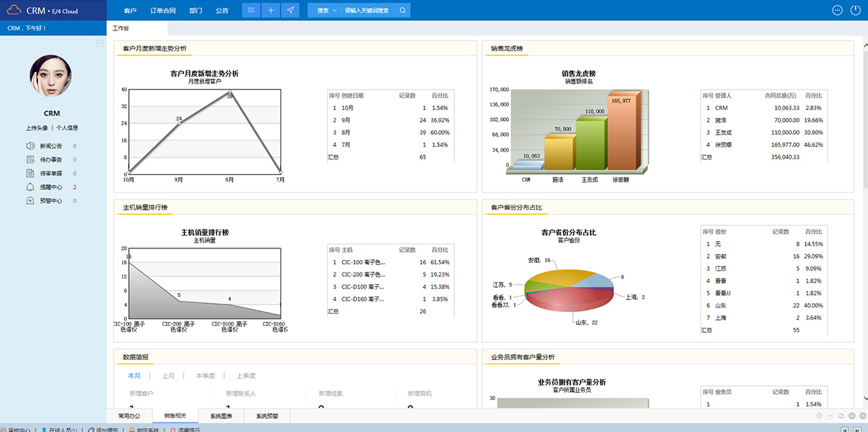Click the paper plane send icon in the toolbar
Image resolution: width=868 pixels, height=432 pixels.
[291, 10]
